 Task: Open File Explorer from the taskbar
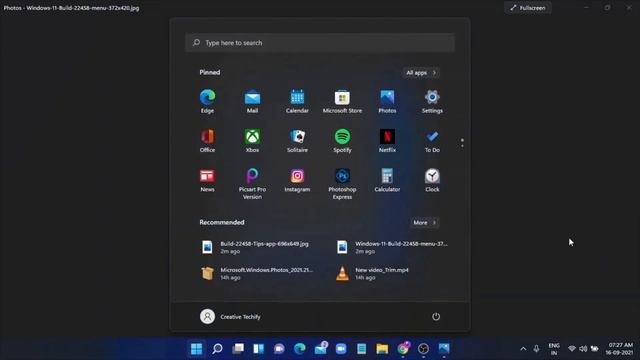(382, 349)
